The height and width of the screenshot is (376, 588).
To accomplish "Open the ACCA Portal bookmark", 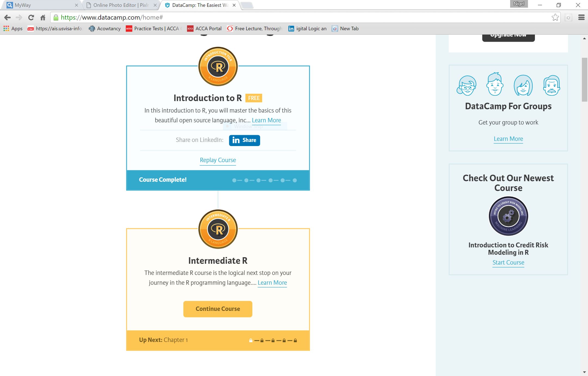I will [x=204, y=29].
